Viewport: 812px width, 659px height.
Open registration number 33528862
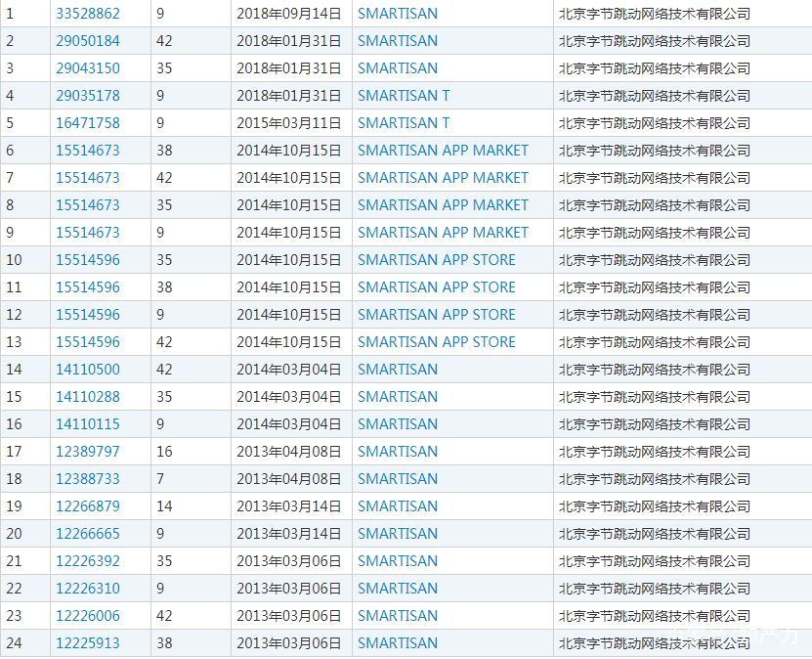(88, 14)
